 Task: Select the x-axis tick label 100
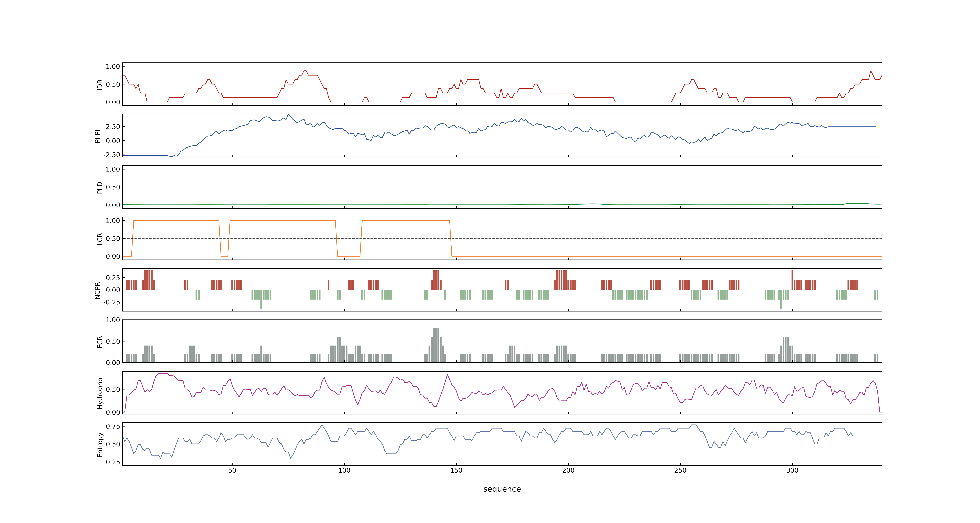(x=344, y=470)
